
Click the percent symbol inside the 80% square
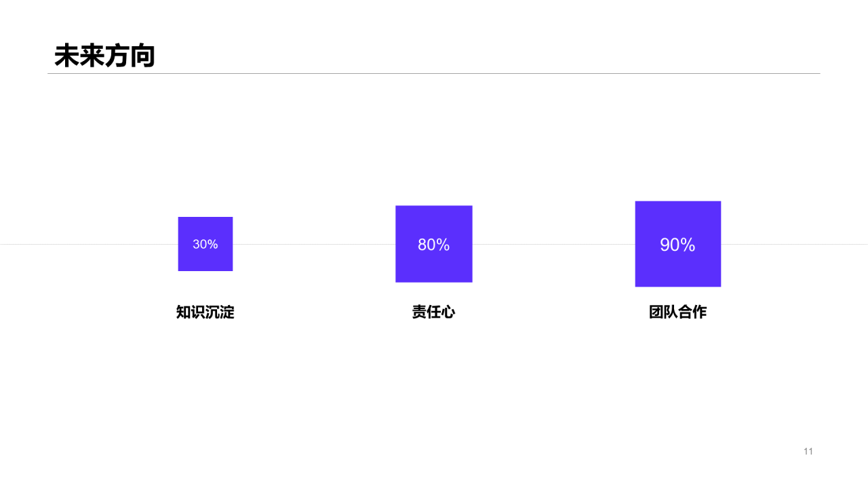pyautogui.click(x=443, y=245)
